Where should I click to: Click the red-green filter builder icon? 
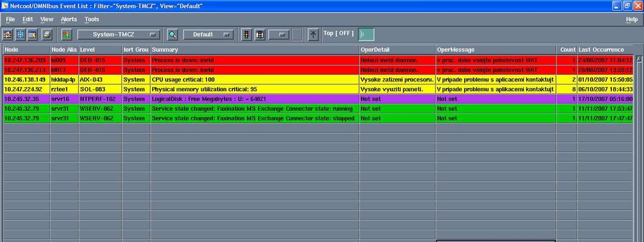[x=67, y=35]
